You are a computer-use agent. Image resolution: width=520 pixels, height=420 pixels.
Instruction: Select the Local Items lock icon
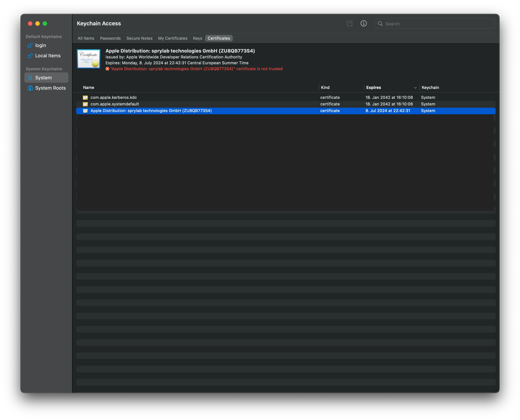click(30, 56)
